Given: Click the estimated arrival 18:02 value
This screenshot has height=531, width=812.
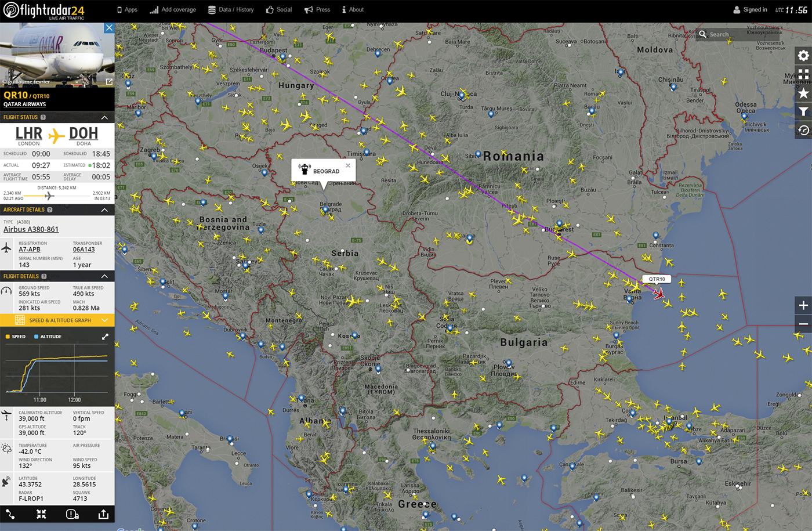Looking at the screenshot, I should pyautogui.click(x=101, y=165).
